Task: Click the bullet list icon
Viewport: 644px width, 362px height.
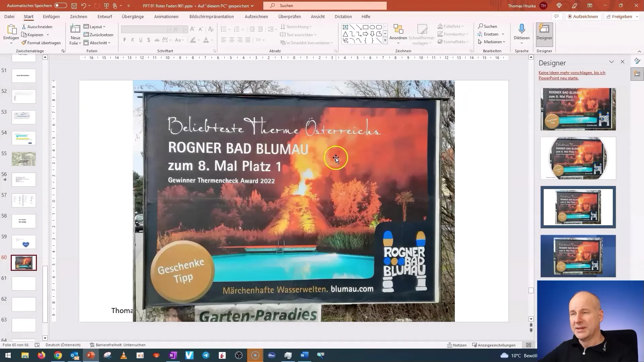Action: click(x=223, y=29)
